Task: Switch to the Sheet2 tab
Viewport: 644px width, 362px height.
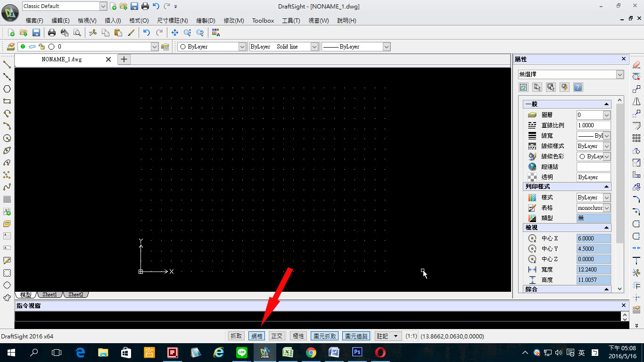Action: 75,295
